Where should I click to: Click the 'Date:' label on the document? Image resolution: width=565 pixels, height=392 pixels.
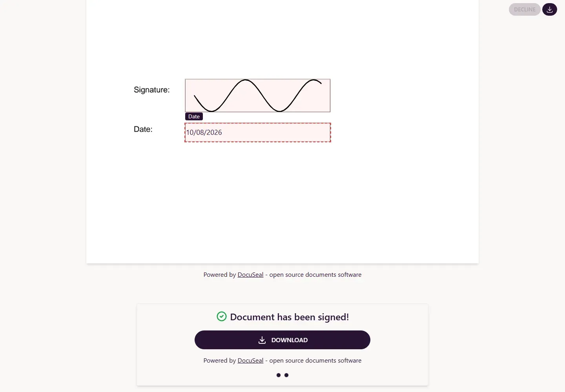tap(143, 129)
